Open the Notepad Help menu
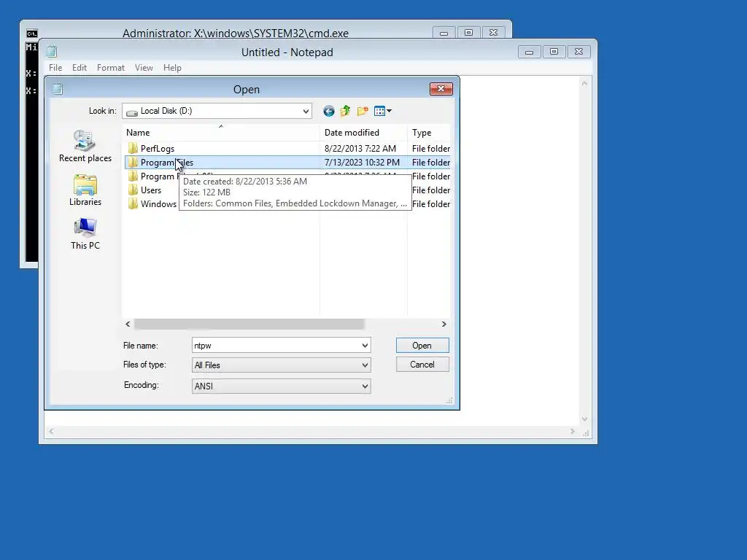Image resolution: width=747 pixels, height=560 pixels. tap(172, 68)
